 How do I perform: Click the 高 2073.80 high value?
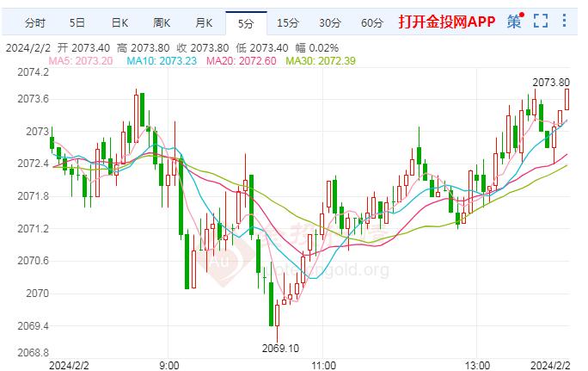[x=144, y=48]
